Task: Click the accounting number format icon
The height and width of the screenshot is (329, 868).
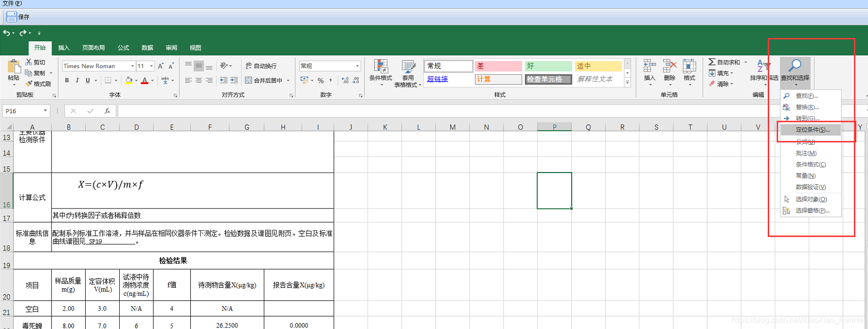Action: pyautogui.click(x=305, y=80)
